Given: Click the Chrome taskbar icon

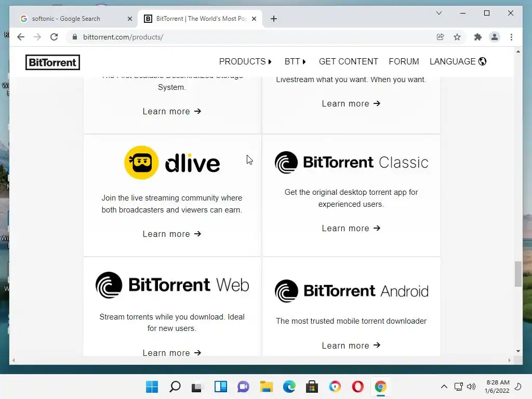Looking at the screenshot, I should 381,387.
